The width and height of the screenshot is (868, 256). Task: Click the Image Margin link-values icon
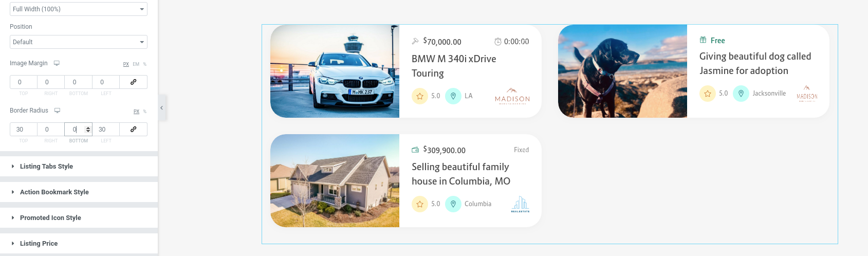[x=133, y=82]
